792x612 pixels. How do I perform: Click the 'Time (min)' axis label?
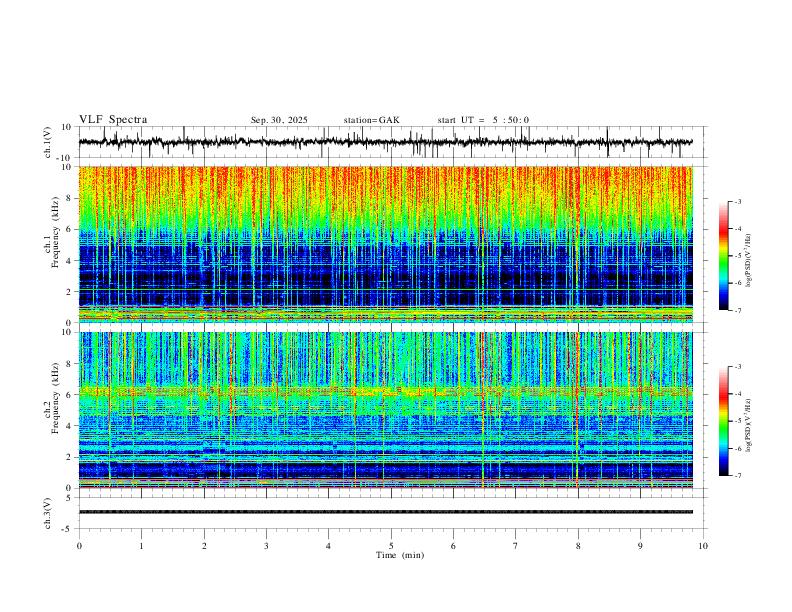[x=400, y=555]
